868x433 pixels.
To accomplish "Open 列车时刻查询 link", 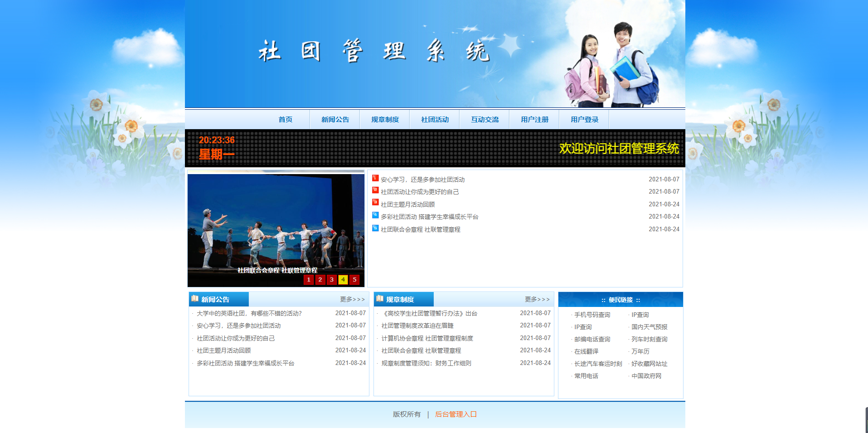I will pyautogui.click(x=649, y=339).
